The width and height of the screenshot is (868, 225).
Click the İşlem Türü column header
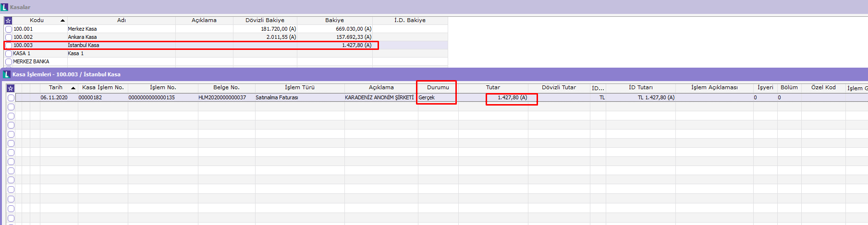coord(299,87)
